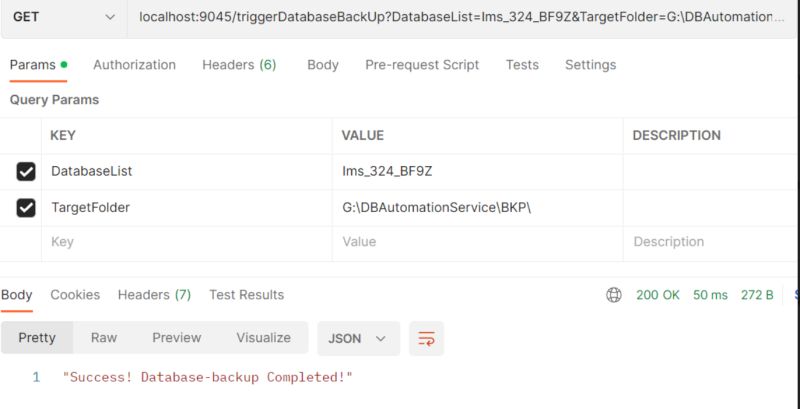Click the VALUE column header
Image resolution: width=800 pixels, height=409 pixels.
(363, 136)
